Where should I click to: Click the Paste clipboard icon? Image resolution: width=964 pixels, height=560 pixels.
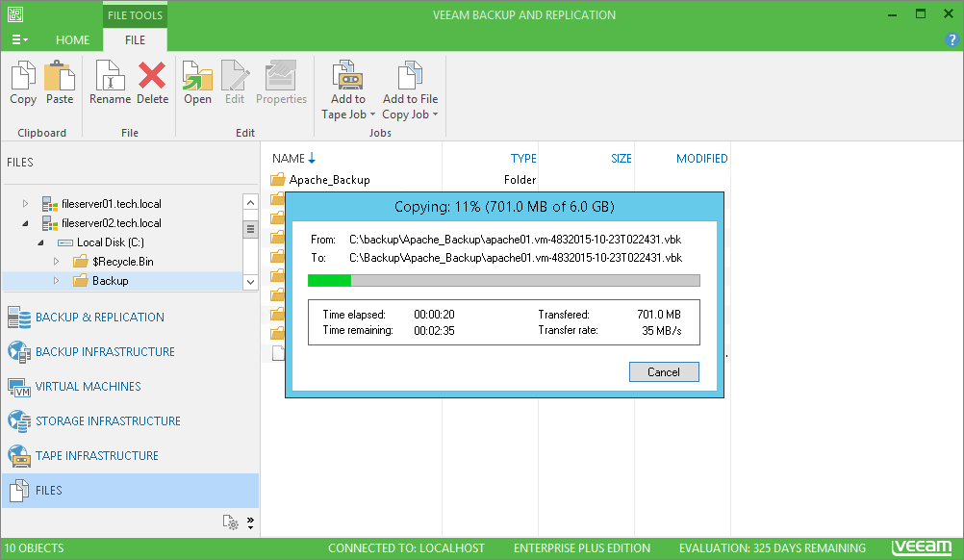59,76
